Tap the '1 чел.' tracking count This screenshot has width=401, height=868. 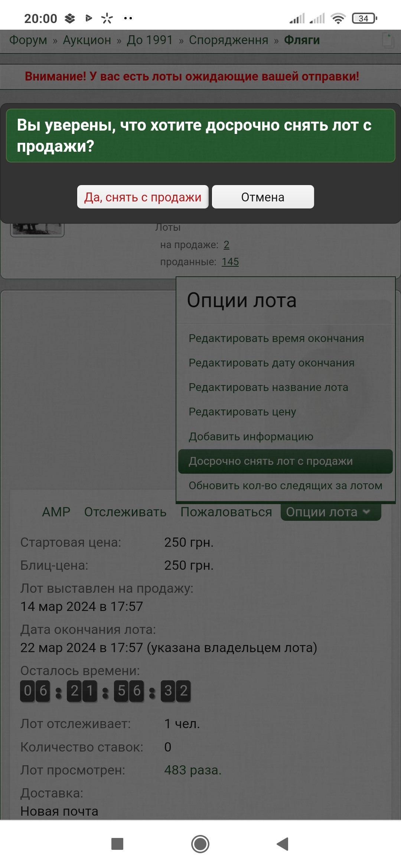[182, 724]
